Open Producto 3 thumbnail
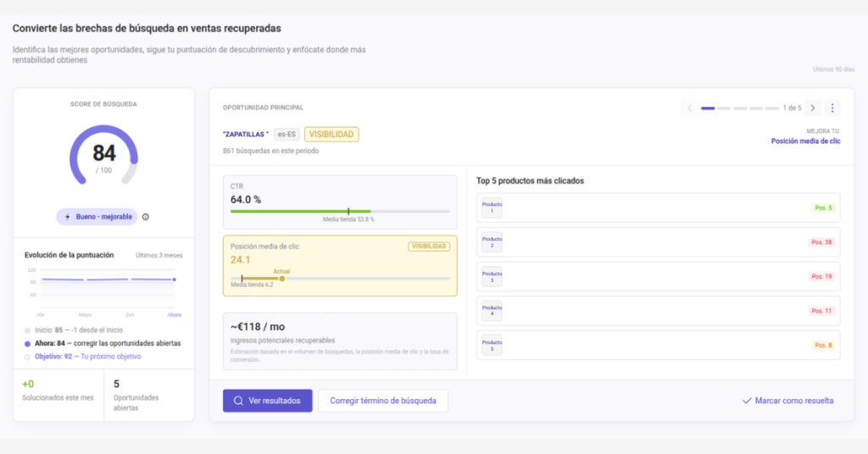868x454 pixels. click(x=492, y=276)
